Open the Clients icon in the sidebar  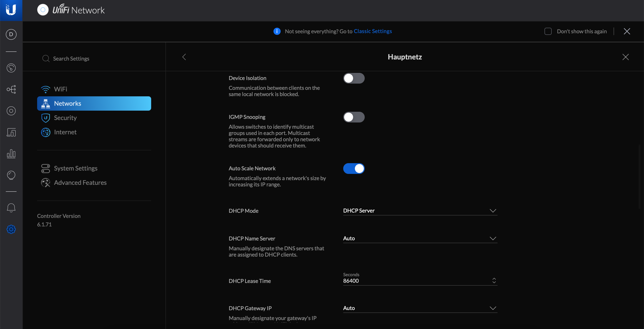click(11, 132)
